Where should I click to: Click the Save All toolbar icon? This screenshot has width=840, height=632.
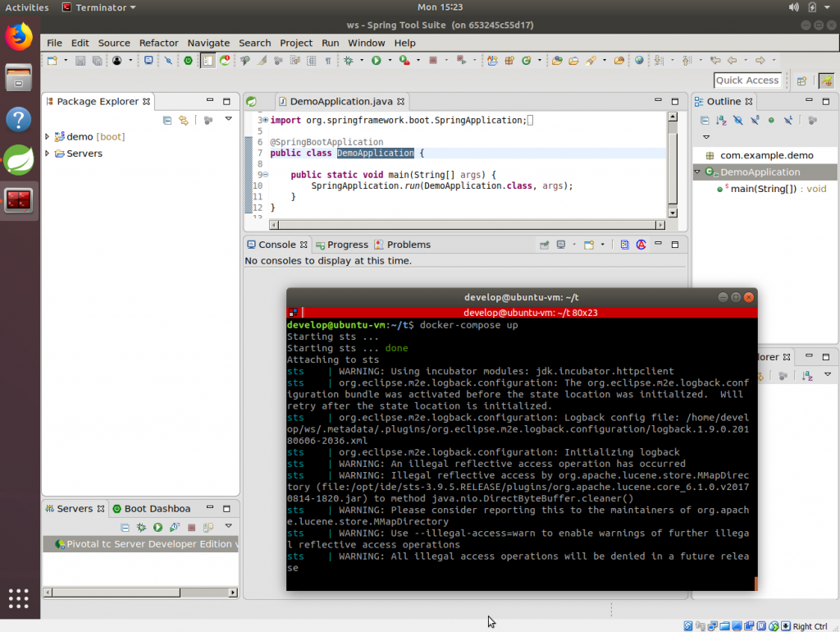[98, 60]
